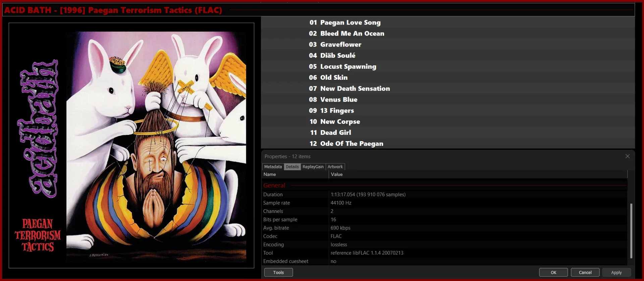This screenshot has width=644, height=281.
Task: Click the Value column header
Action: [x=478, y=174]
